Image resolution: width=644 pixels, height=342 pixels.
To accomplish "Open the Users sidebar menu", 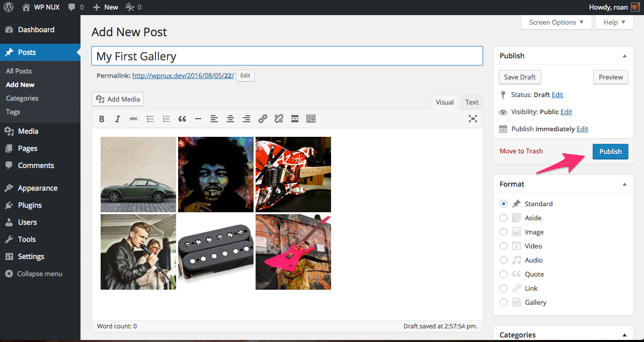I will coord(40,222).
